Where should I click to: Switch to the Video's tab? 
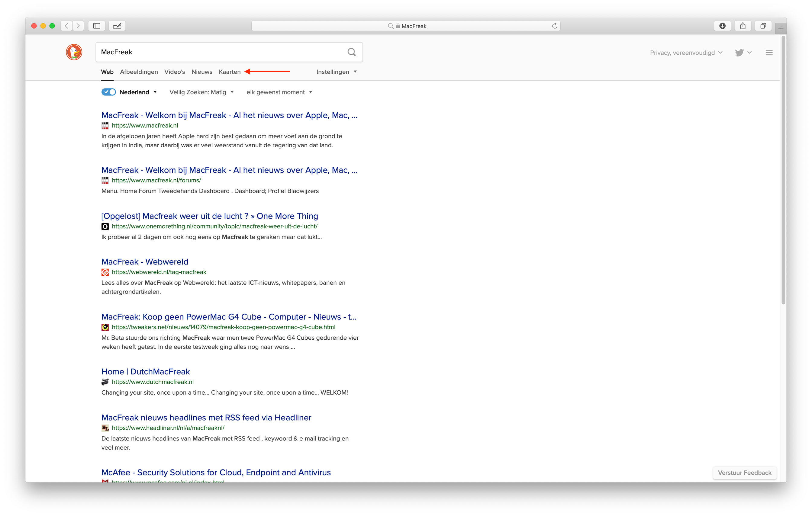pyautogui.click(x=175, y=72)
